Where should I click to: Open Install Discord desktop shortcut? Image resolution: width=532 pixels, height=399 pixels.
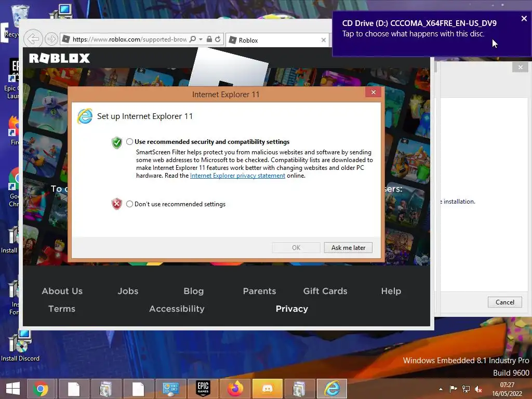(x=20, y=346)
